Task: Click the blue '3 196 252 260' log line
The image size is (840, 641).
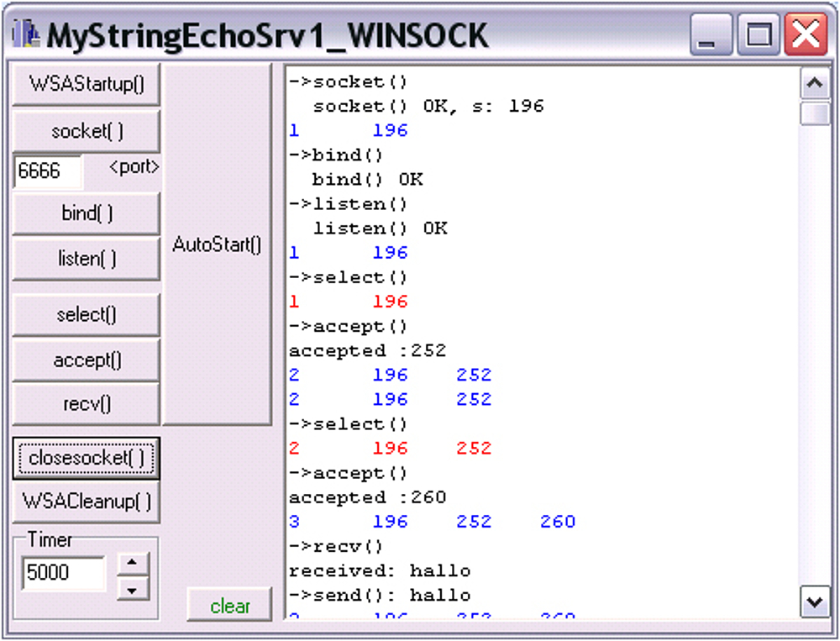Action: click(x=433, y=522)
